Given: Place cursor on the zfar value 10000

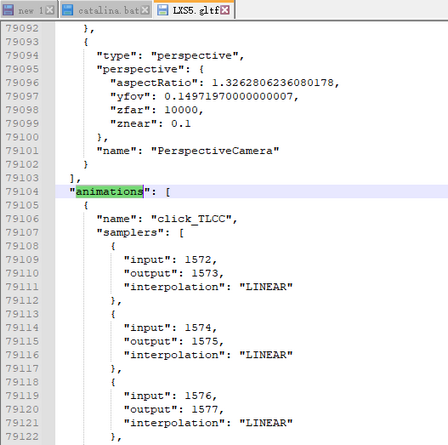Looking at the screenshot, I should coord(181,110).
